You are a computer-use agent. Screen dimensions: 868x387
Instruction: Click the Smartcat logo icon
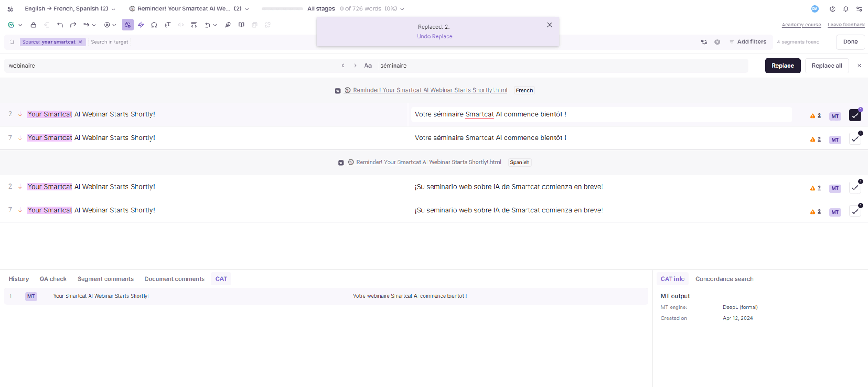pos(10,9)
